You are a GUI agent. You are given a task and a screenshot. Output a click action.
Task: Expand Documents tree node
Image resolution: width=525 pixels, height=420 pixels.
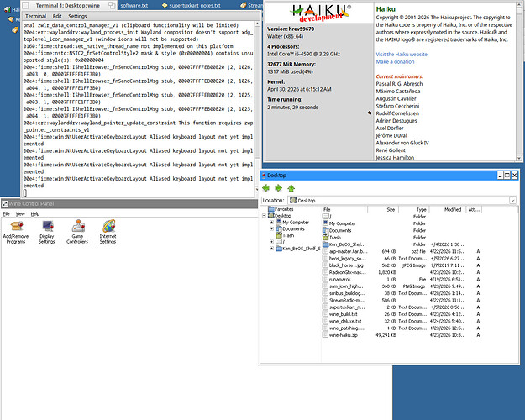pos(271,228)
